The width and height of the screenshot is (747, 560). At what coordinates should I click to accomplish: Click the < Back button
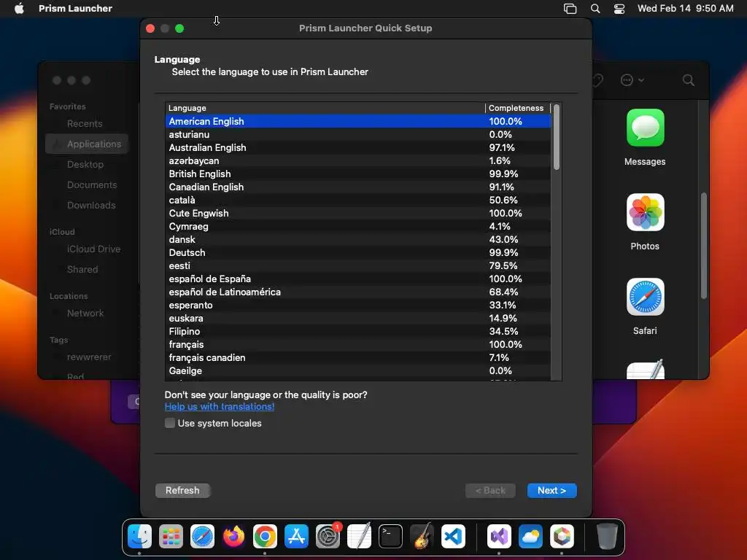(490, 491)
